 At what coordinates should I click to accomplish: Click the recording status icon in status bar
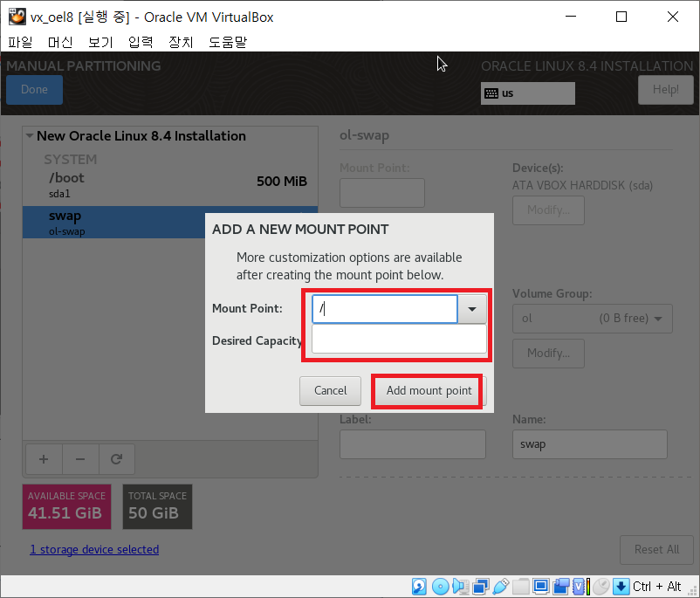point(561,586)
